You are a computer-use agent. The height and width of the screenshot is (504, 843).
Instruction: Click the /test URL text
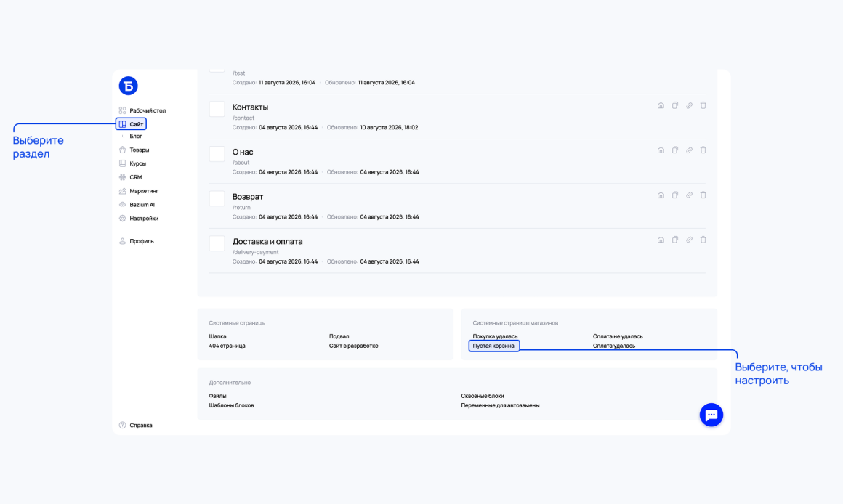238,73
